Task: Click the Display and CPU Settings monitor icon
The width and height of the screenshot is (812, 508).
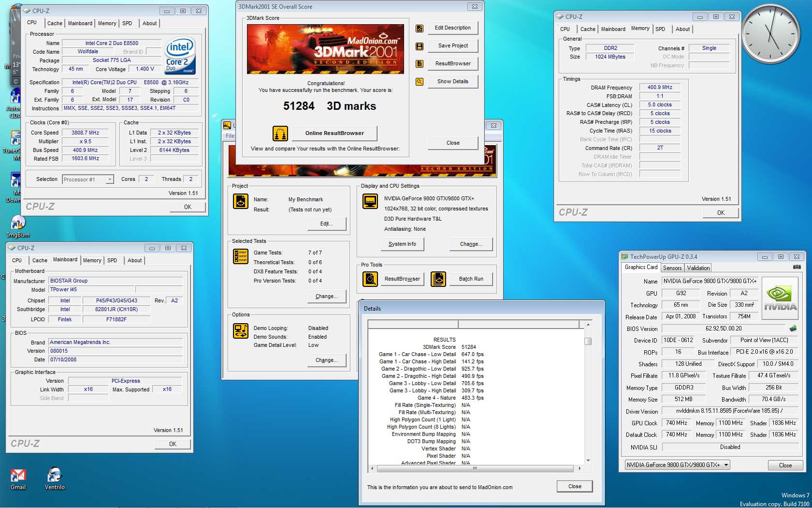Action: 370,201
